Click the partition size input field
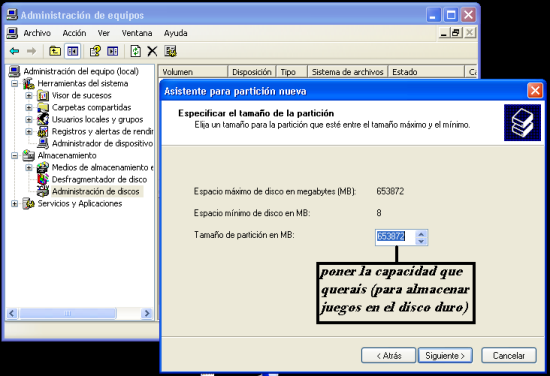This screenshot has width=550, height=376. tap(395, 237)
